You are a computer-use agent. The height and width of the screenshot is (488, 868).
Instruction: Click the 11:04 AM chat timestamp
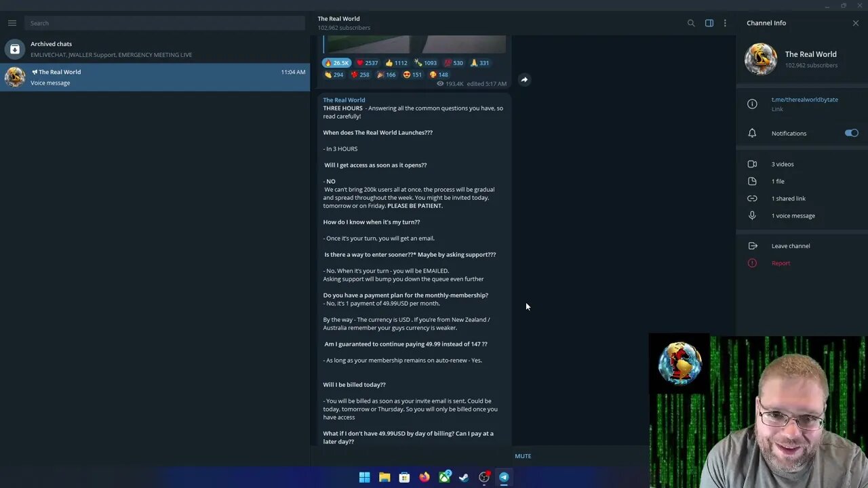293,72
